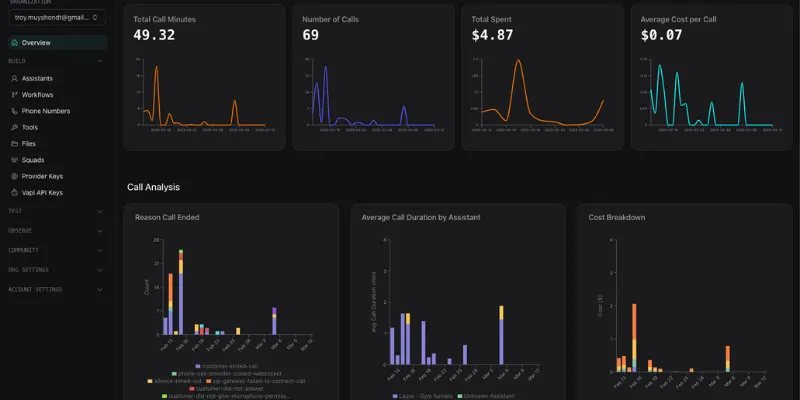Screen dimensions: 800x400
Task: Click the Mar 6 bar in Average Call Duration chart
Action: (x=501, y=335)
